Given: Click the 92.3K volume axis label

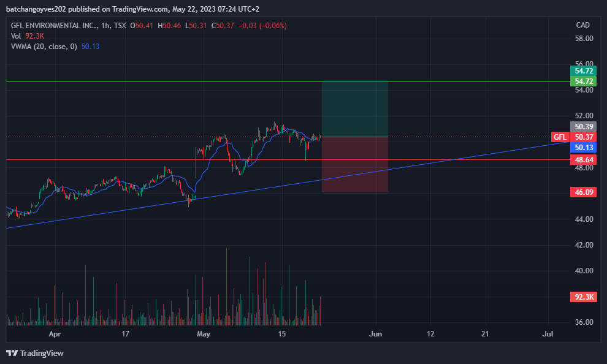Looking at the screenshot, I should tap(583, 297).
